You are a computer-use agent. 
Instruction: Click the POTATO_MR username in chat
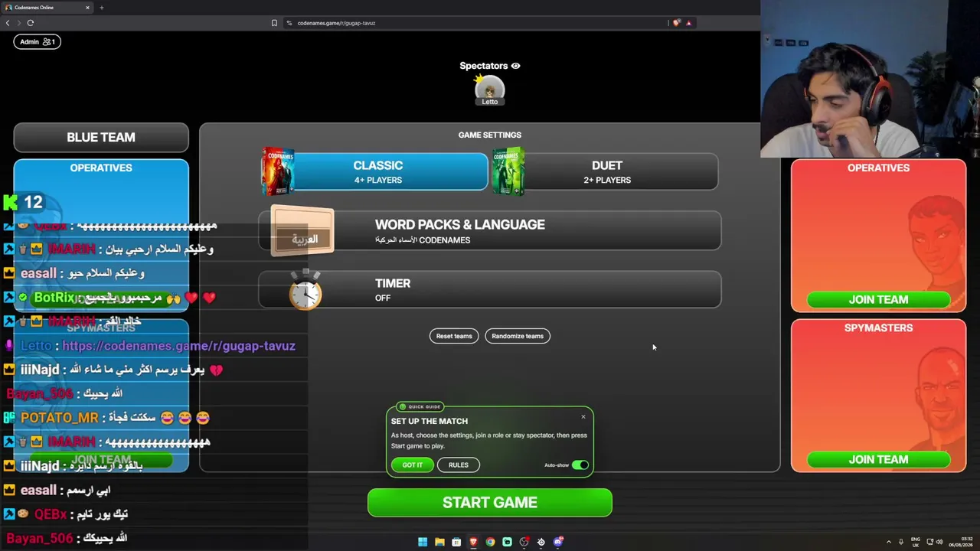click(60, 418)
